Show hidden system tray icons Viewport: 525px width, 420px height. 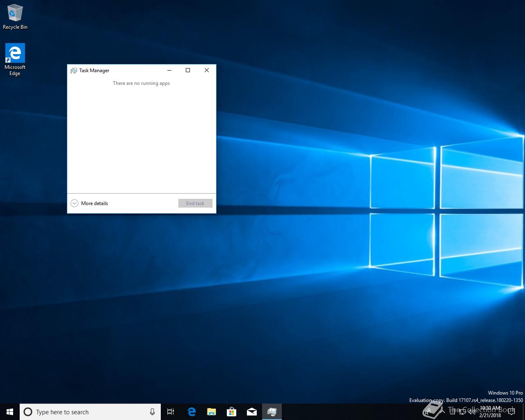443,412
